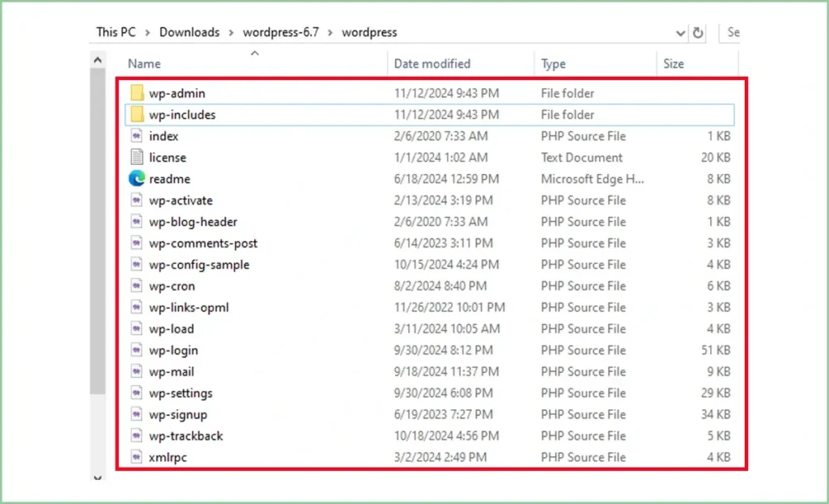Select the file name wp-blog-header

(x=193, y=222)
